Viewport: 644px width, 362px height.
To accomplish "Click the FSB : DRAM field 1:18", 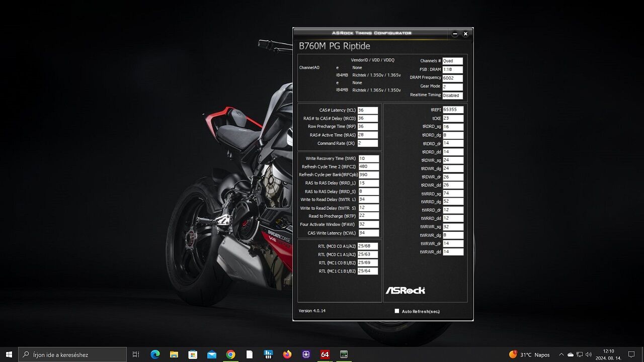I will click(x=452, y=69).
